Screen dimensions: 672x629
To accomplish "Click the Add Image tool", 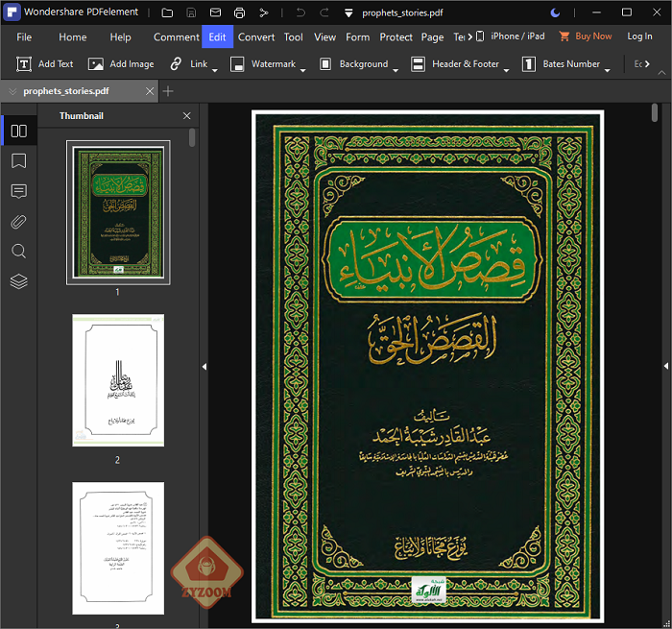I will [x=121, y=64].
